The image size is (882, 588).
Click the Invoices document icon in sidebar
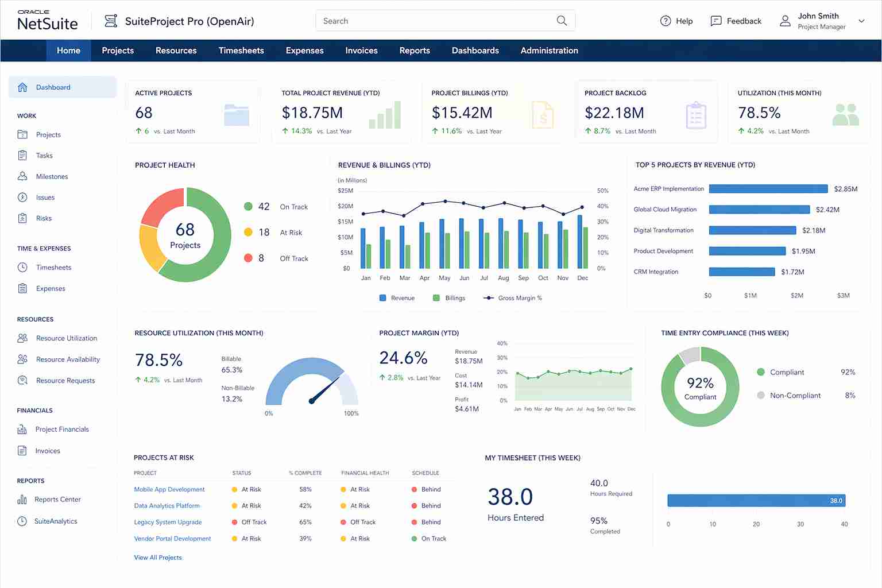[x=22, y=451]
